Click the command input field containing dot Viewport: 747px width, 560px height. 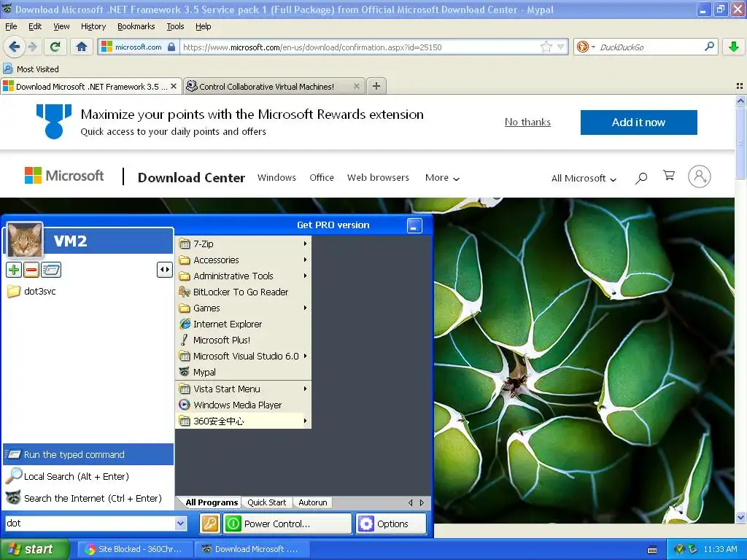click(x=90, y=524)
